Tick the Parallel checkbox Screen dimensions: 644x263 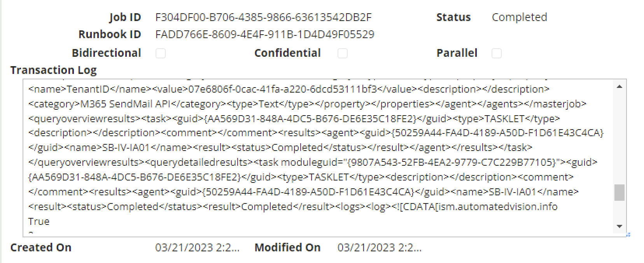[x=497, y=53]
